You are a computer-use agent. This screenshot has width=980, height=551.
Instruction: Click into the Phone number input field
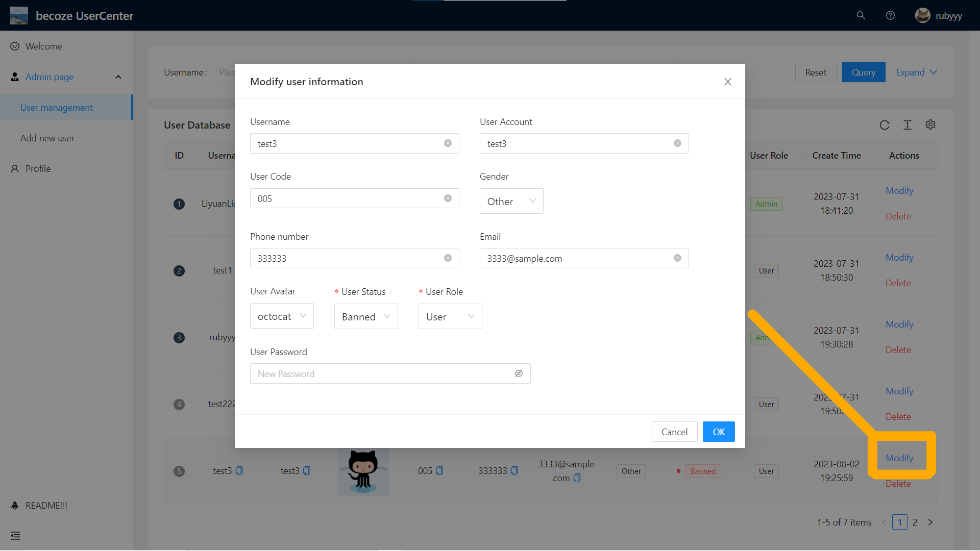pos(354,258)
